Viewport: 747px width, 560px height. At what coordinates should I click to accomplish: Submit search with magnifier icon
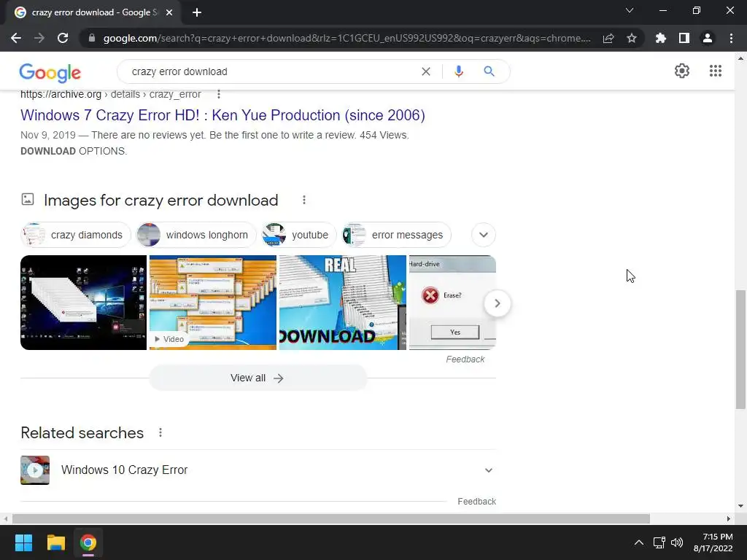click(x=489, y=71)
